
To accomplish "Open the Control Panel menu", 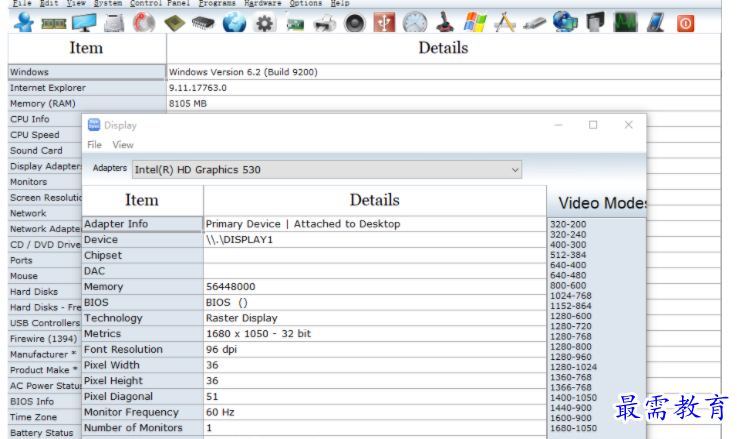I will [x=160, y=3].
